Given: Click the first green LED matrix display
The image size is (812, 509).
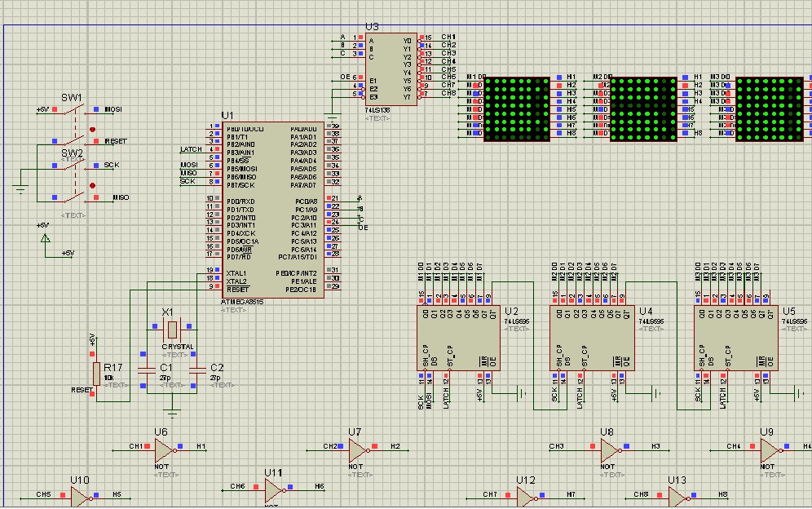Looking at the screenshot, I should pyautogui.click(x=517, y=109).
